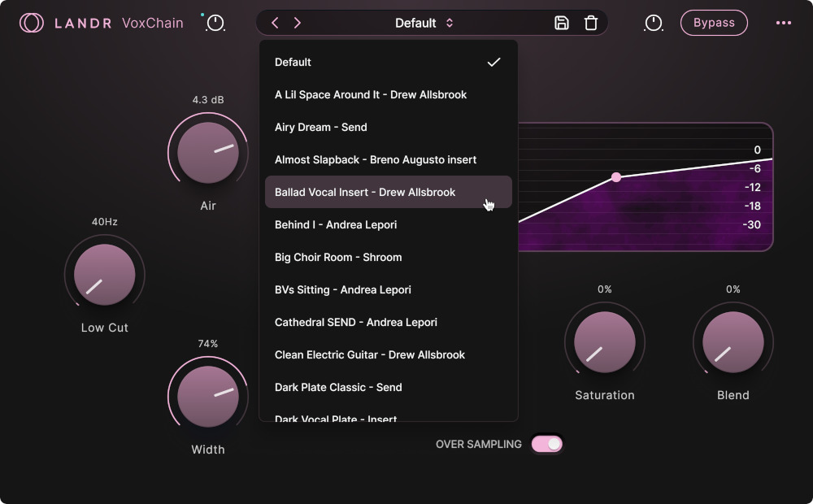
Task: Click the Air gain knob
Action: pos(207,152)
